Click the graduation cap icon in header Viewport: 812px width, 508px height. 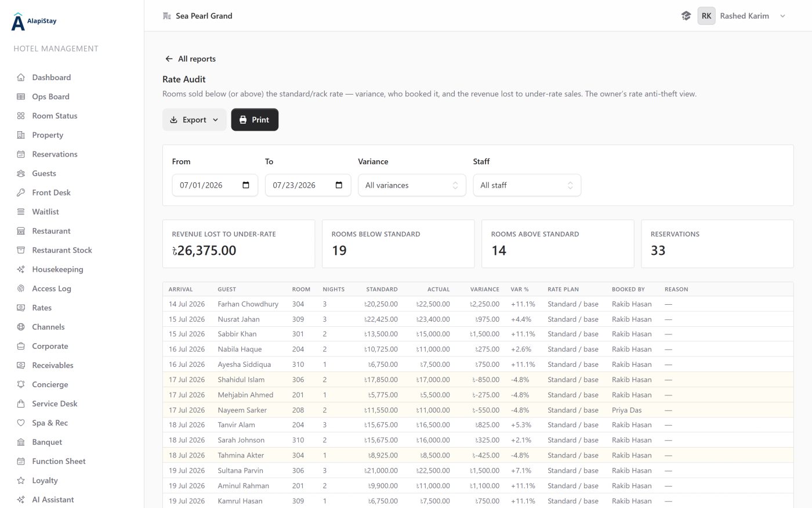pos(686,16)
